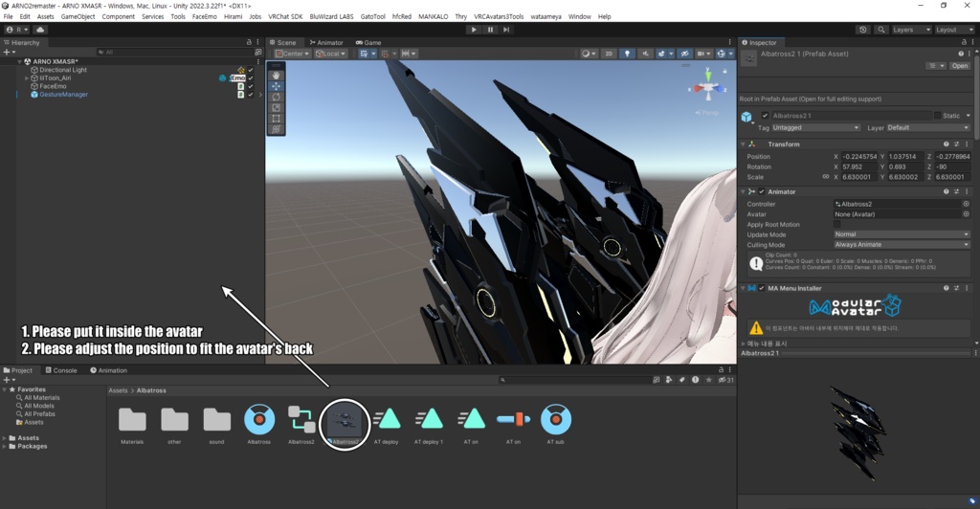980x509 pixels.
Task: Open the VRChat SDK menu
Action: [285, 17]
